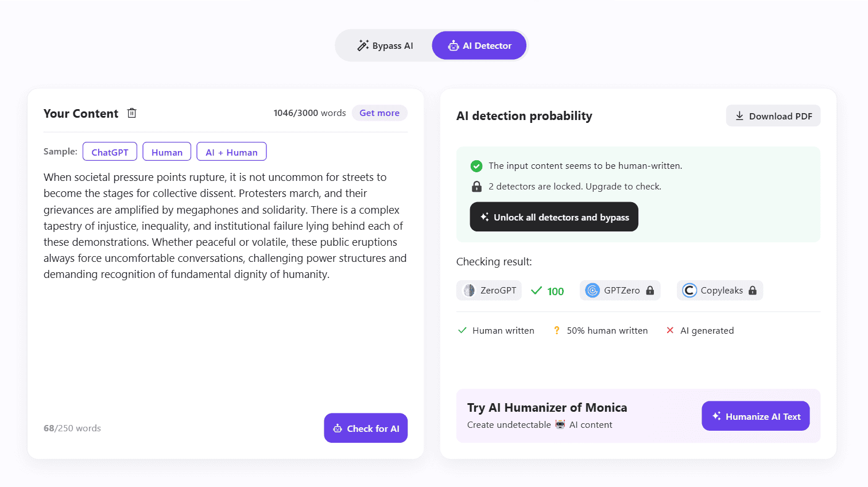Click the trash icon beside Your Content
The image size is (868, 487).
coord(132,113)
